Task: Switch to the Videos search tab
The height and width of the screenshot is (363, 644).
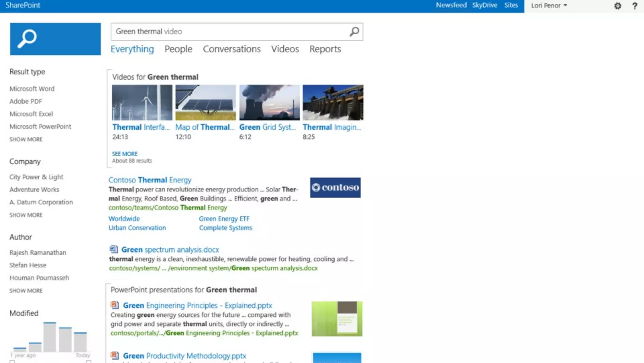Action: (285, 49)
